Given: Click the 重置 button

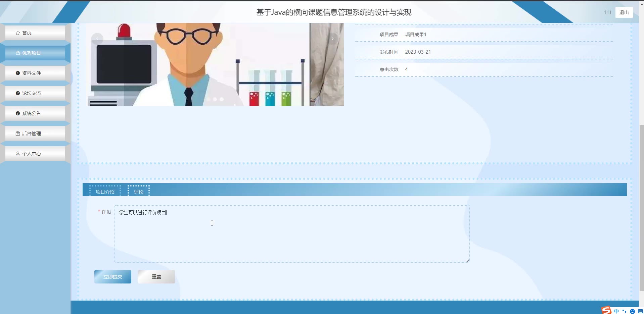Looking at the screenshot, I should click(x=156, y=277).
